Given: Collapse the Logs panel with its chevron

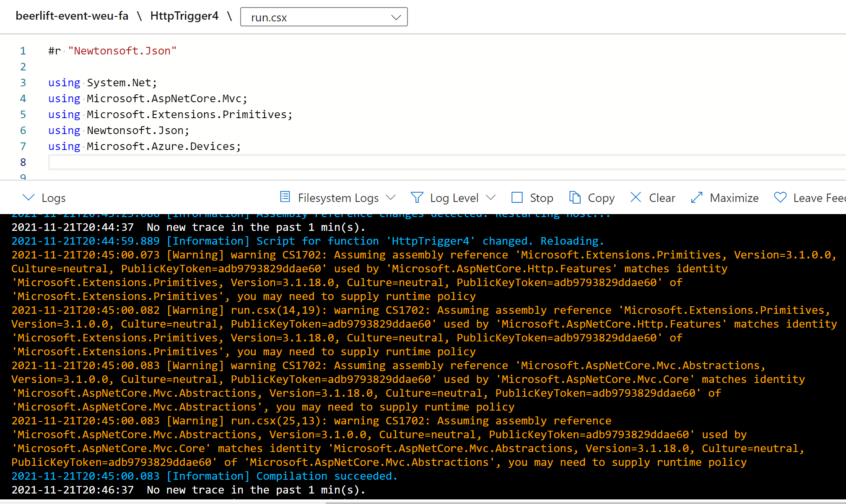Looking at the screenshot, I should click(x=28, y=197).
